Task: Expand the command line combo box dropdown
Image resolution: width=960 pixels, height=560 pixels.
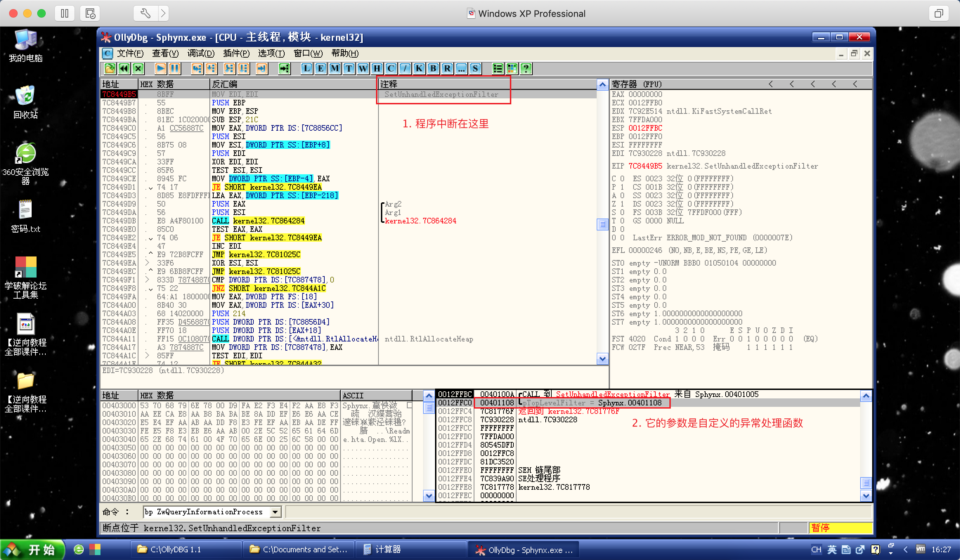Action: (x=275, y=512)
